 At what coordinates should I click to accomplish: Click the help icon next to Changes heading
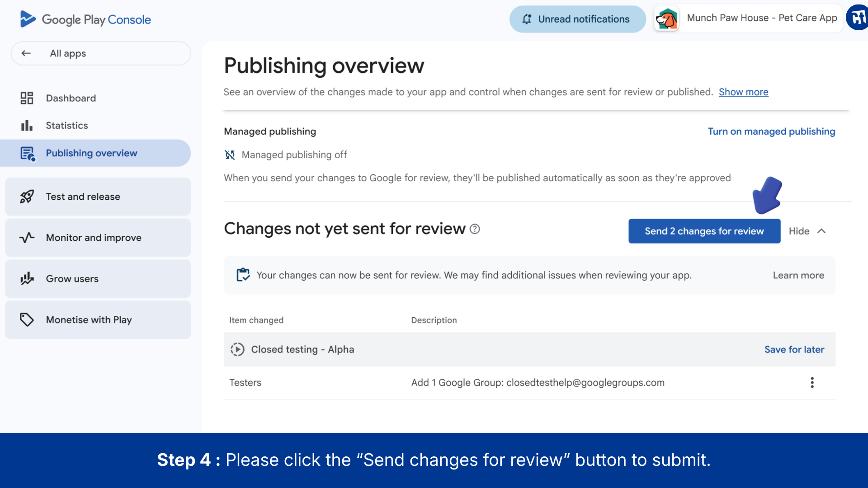[x=475, y=229]
